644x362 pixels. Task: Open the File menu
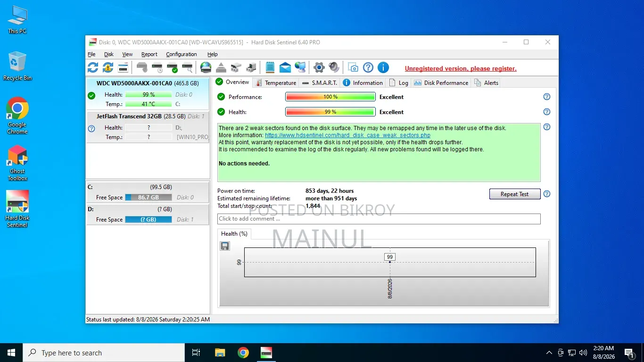click(x=91, y=54)
